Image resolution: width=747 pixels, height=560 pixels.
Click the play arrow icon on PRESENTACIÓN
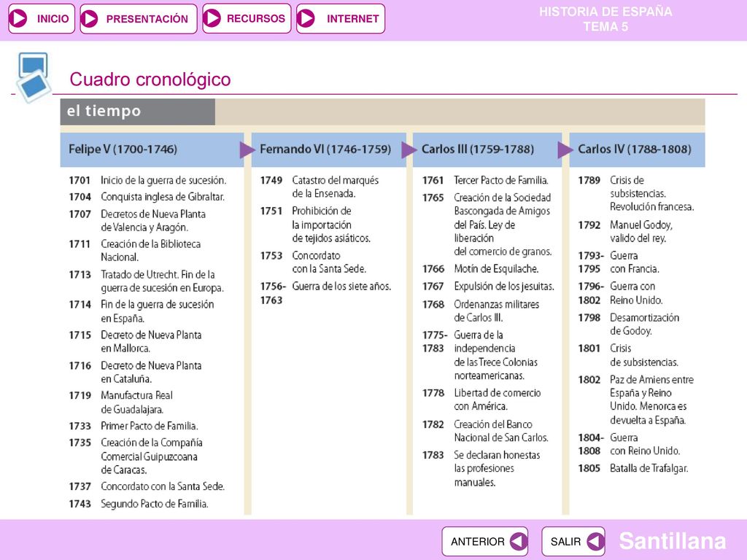click(x=89, y=18)
